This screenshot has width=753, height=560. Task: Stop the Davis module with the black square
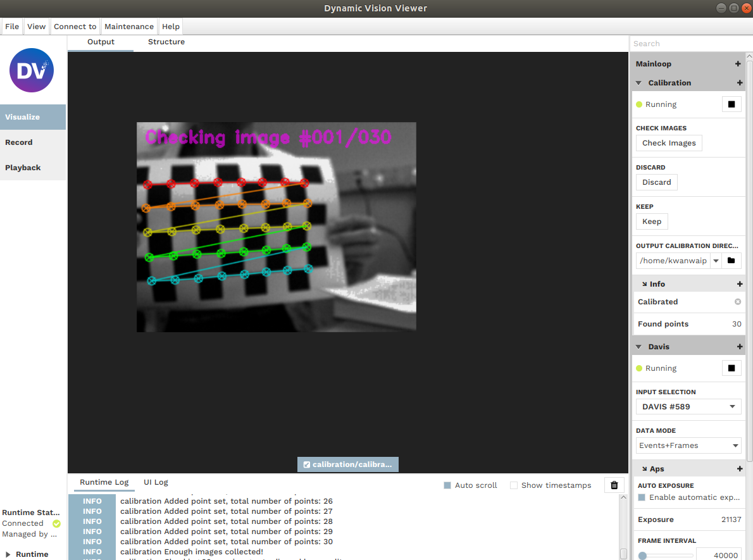(x=731, y=368)
